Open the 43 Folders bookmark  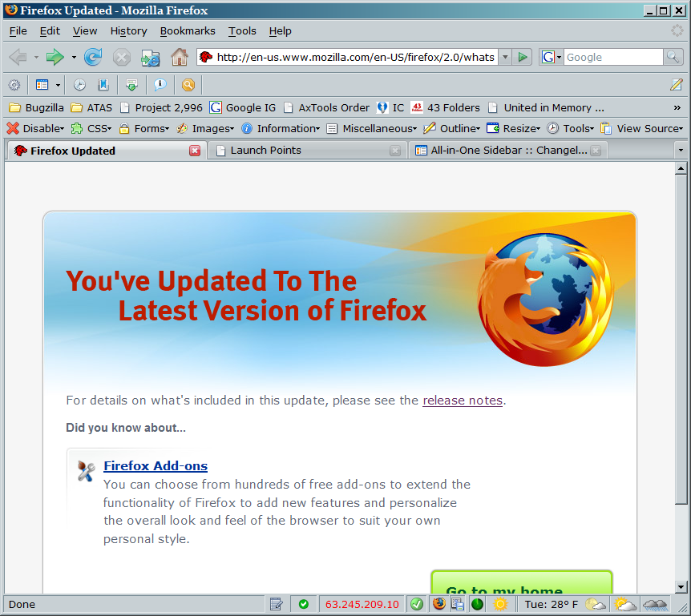click(446, 108)
